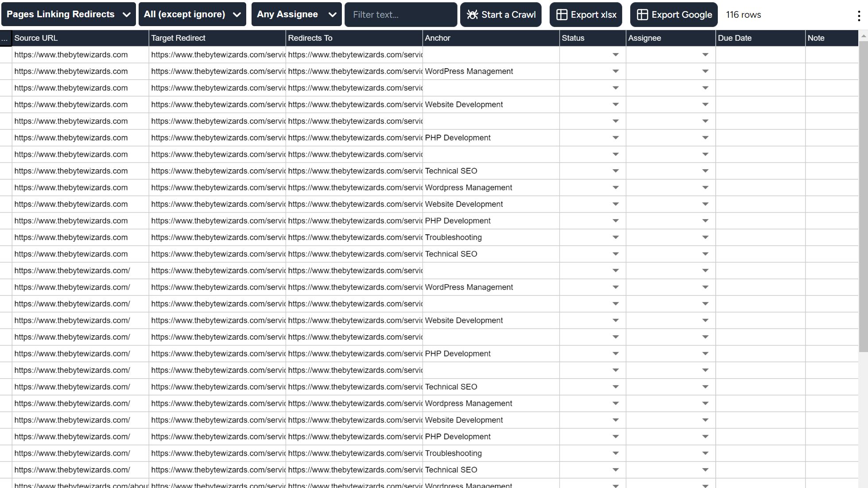
Task: Expand Status dropdown for Troubleshooting row
Action: (x=615, y=237)
